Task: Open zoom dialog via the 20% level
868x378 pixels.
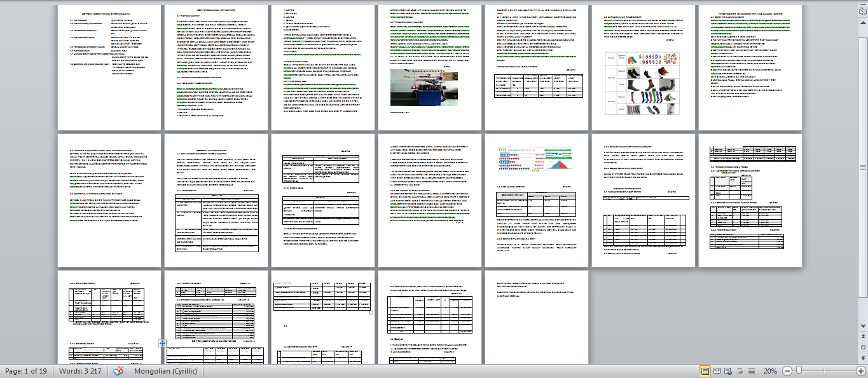Action: click(x=770, y=371)
